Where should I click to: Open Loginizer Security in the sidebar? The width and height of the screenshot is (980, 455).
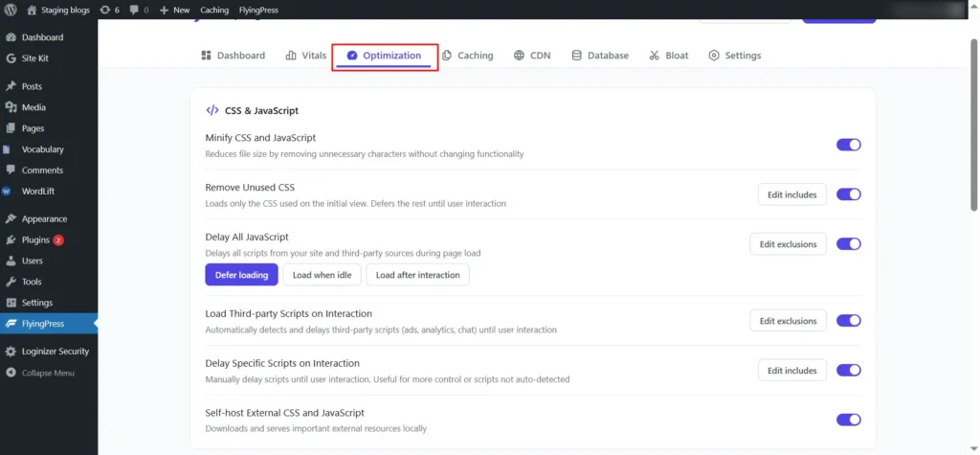(x=56, y=352)
